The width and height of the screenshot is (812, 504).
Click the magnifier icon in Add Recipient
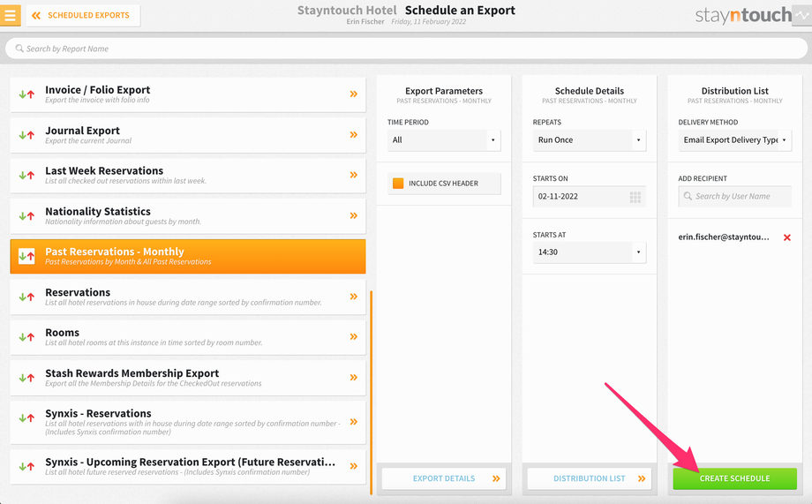[688, 196]
